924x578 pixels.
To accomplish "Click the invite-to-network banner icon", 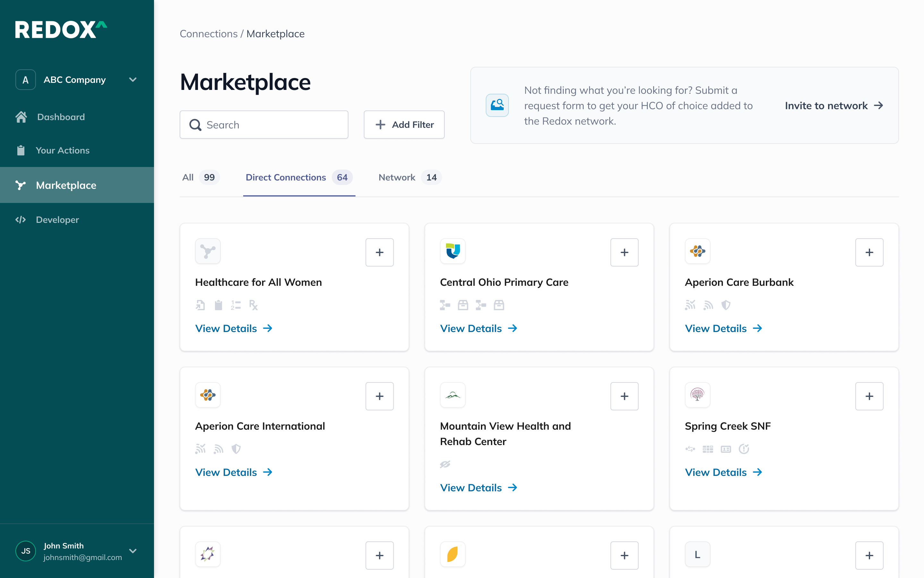I will click(x=497, y=106).
